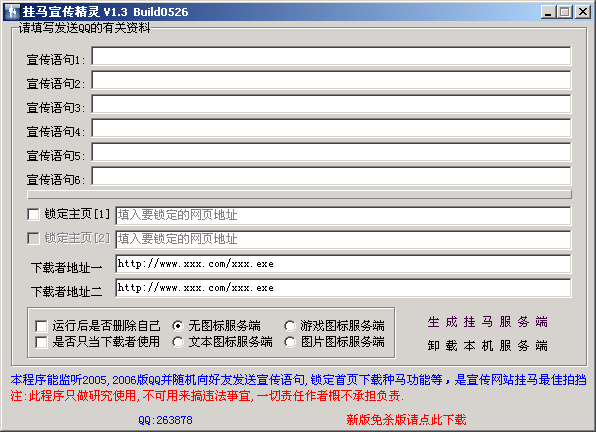Screen dimensions: 596x432
Task: Check 运行后是否删除自己 option
Action: (41, 326)
